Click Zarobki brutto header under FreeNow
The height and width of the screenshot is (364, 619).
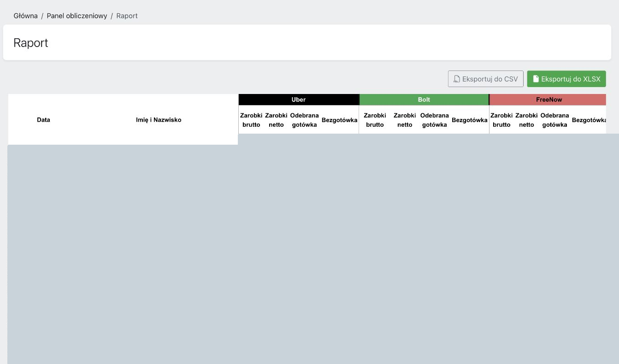[501, 120]
